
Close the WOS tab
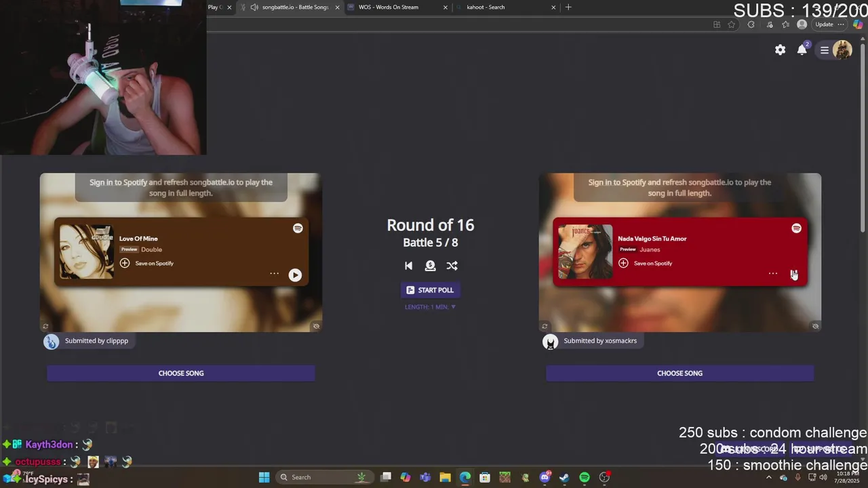click(x=446, y=7)
